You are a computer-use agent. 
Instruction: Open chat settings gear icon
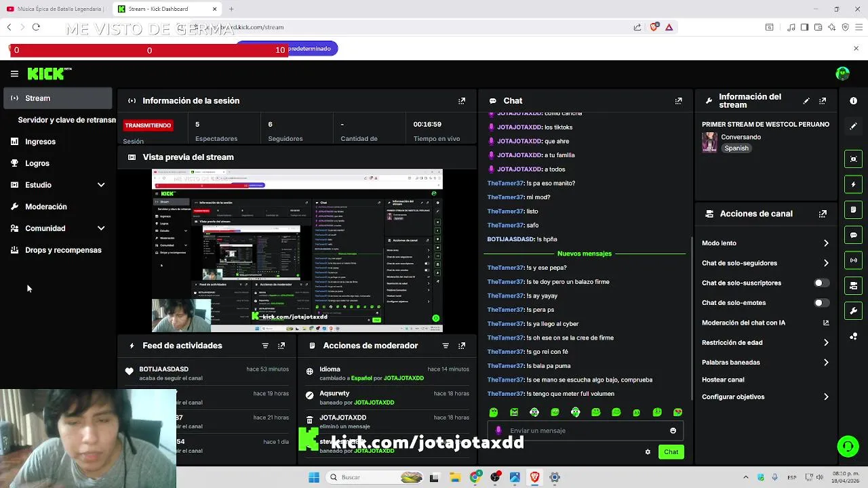(x=648, y=452)
